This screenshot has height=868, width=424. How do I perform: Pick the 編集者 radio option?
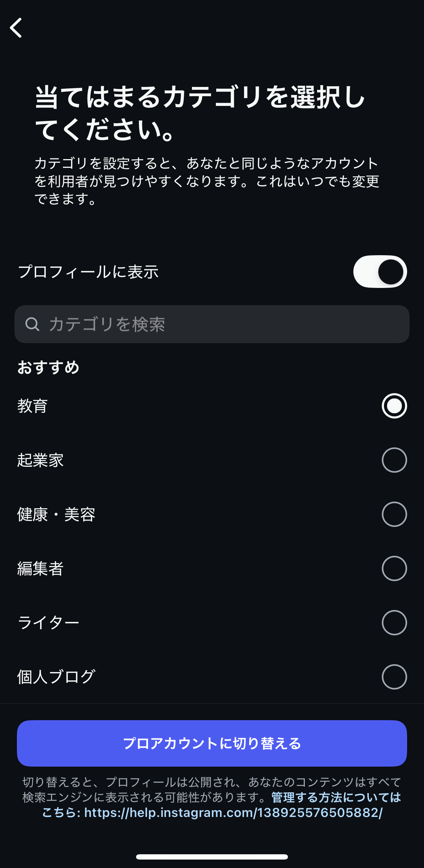click(394, 568)
